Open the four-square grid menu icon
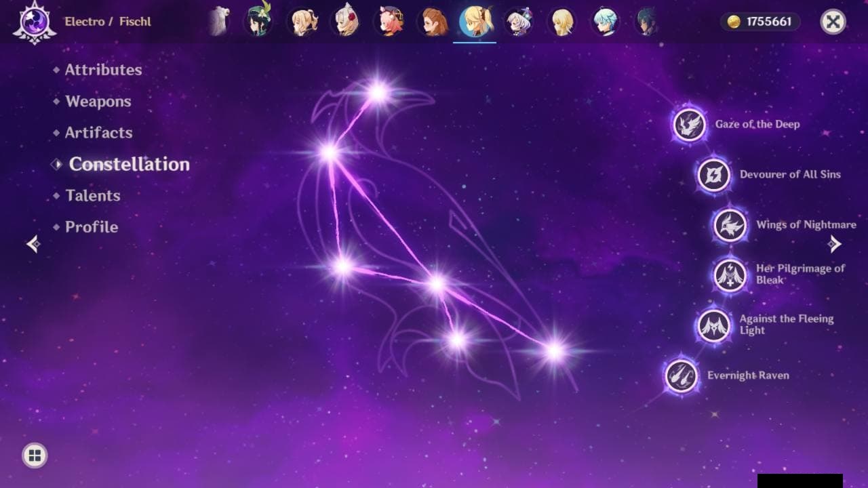The width and height of the screenshot is (868, 488). tap(35, 455)
